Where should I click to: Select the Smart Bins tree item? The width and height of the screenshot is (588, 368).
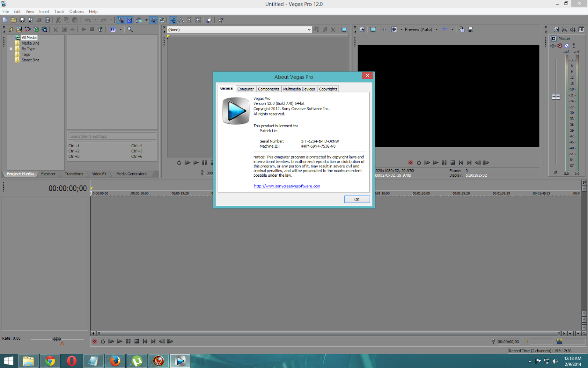point(31,60)
